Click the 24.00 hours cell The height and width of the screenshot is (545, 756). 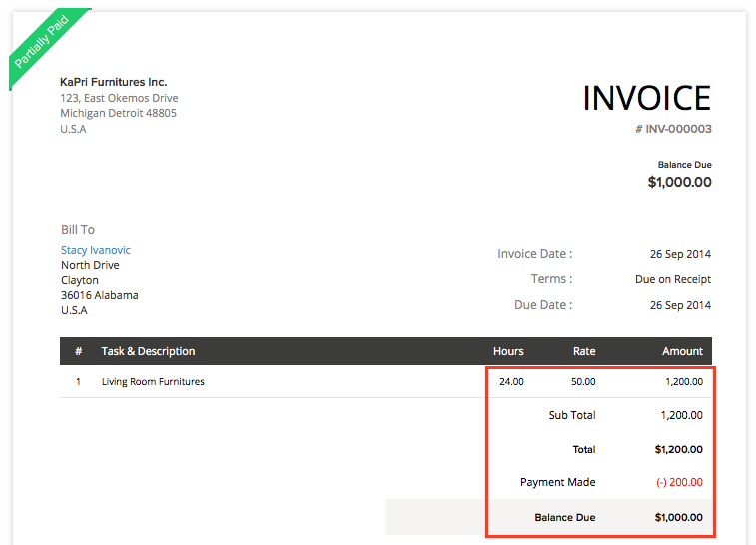(511, 381)
